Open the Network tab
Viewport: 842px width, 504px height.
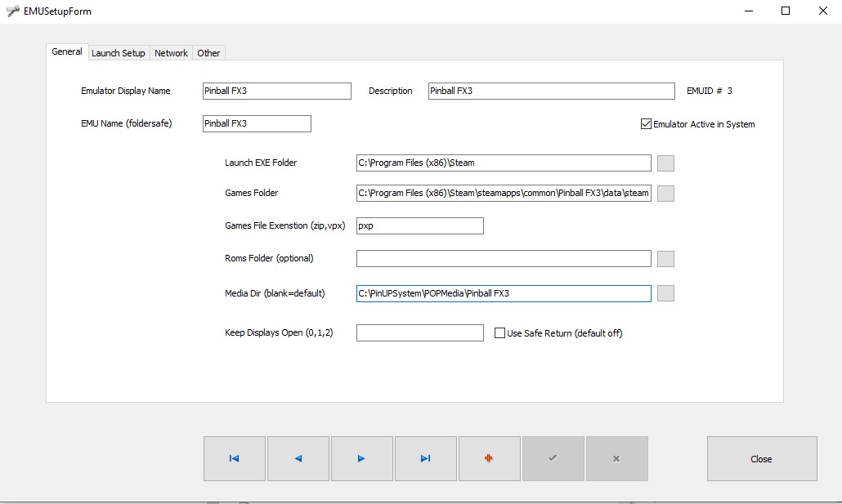171,53
